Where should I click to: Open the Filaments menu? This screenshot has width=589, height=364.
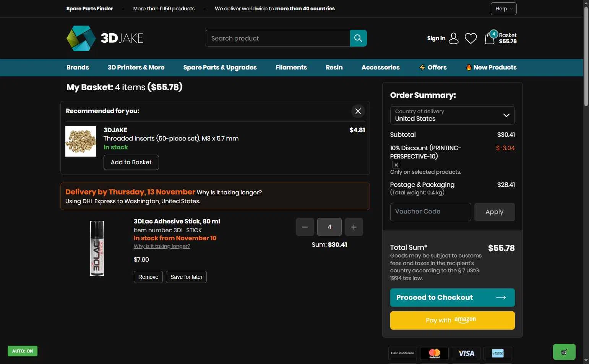click(x=291, y=68)
